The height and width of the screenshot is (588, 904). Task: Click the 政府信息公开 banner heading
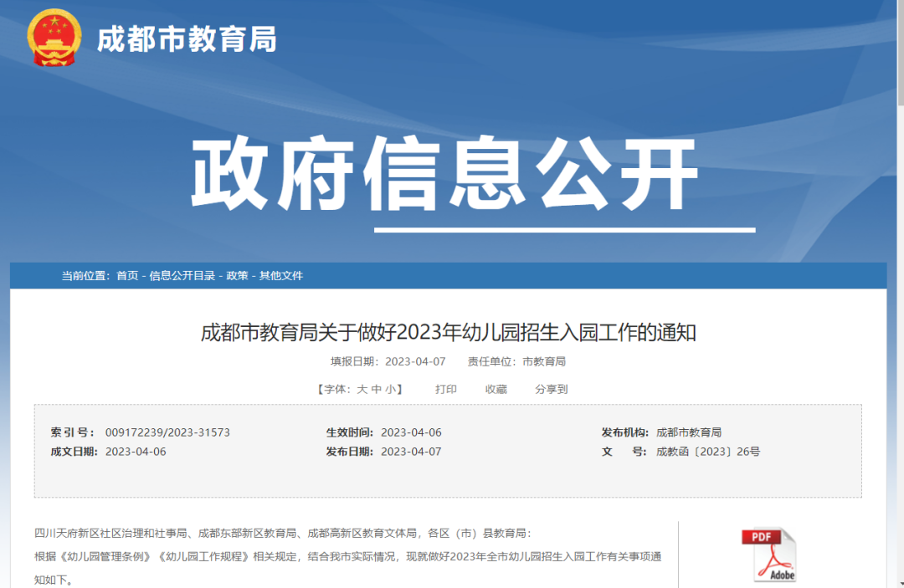click(x=444, y=175)
